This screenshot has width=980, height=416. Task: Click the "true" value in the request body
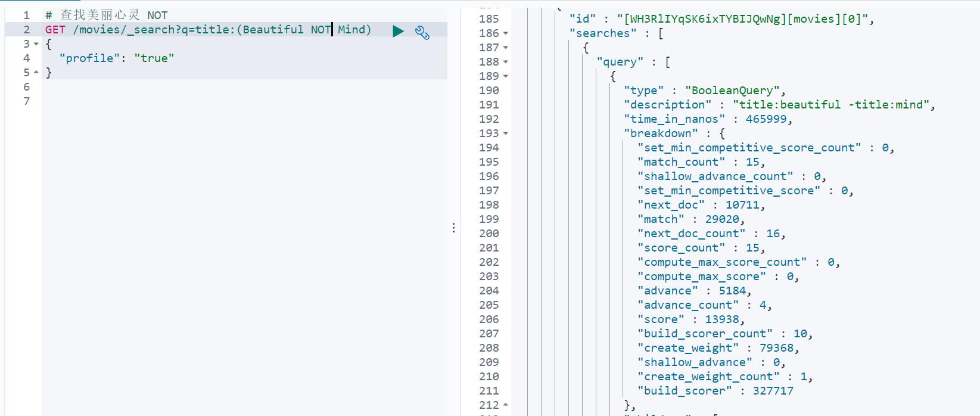click(x=154, y=58)
